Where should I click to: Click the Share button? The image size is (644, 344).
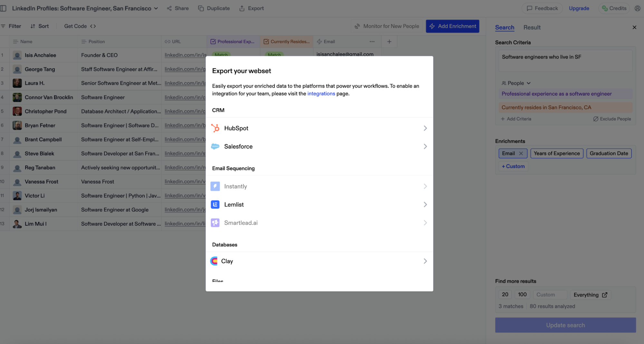(178, 8)
